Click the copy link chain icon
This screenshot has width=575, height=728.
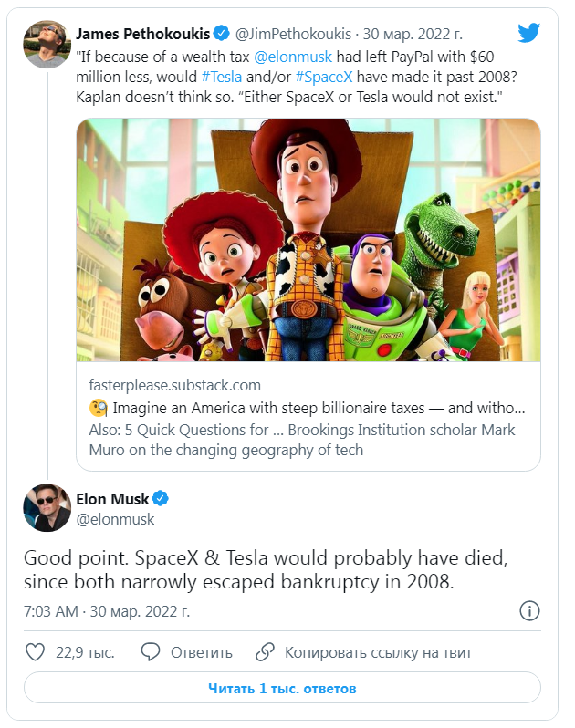click(x=266, y=652)
